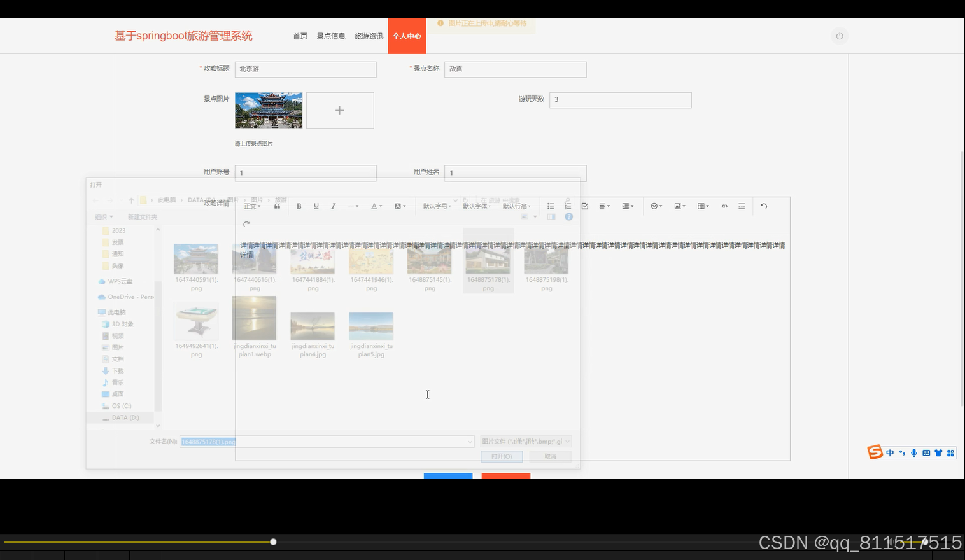Screen dimensions: 965x560
Task: Click the file dialog help icon
Action: click(569, 217)
